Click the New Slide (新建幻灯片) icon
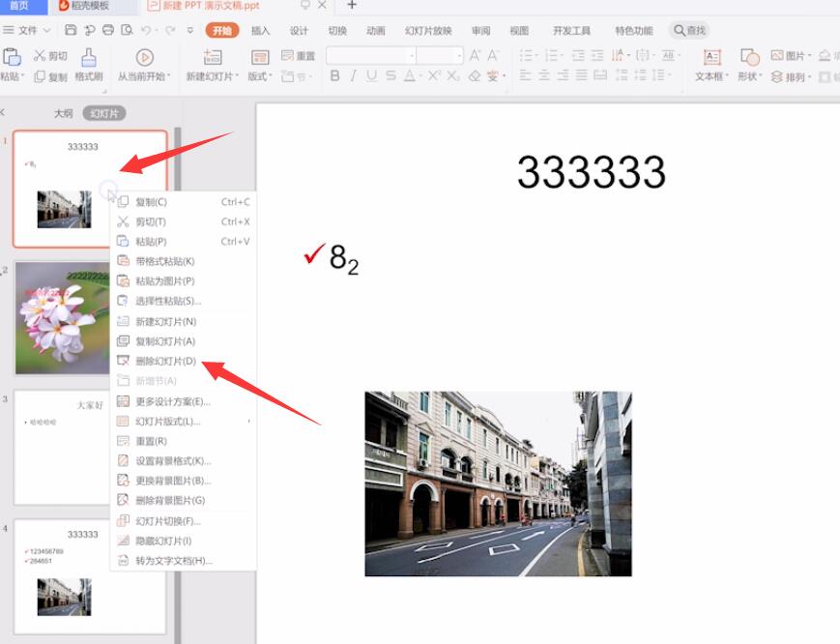 (212, 57)
